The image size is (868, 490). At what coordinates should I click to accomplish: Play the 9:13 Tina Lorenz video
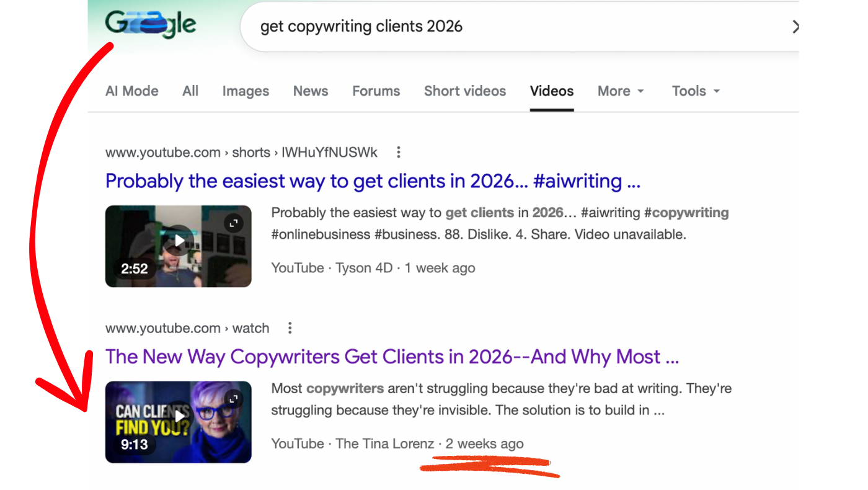pos(179,416)
